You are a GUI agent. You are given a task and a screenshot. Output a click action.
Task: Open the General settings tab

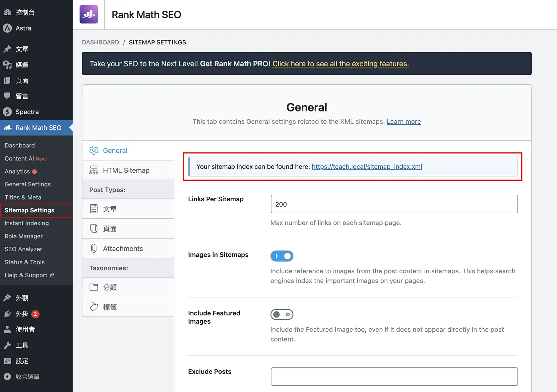click(x=128, y=150)
